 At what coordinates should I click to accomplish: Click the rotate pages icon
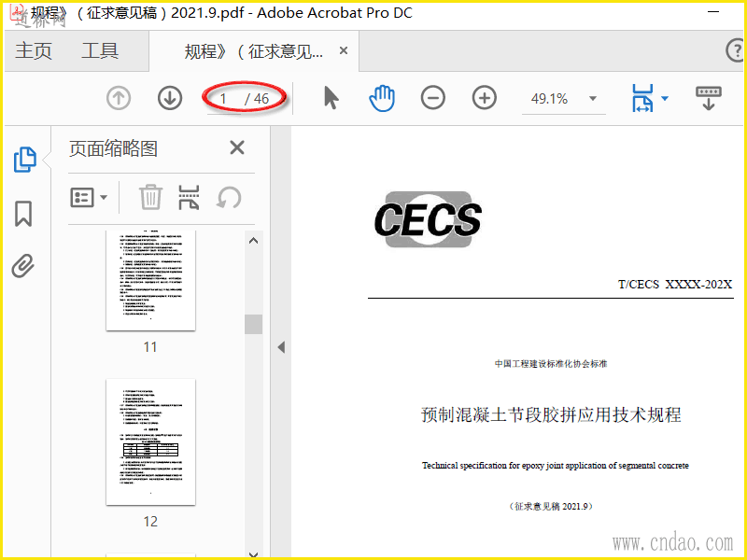229,197
